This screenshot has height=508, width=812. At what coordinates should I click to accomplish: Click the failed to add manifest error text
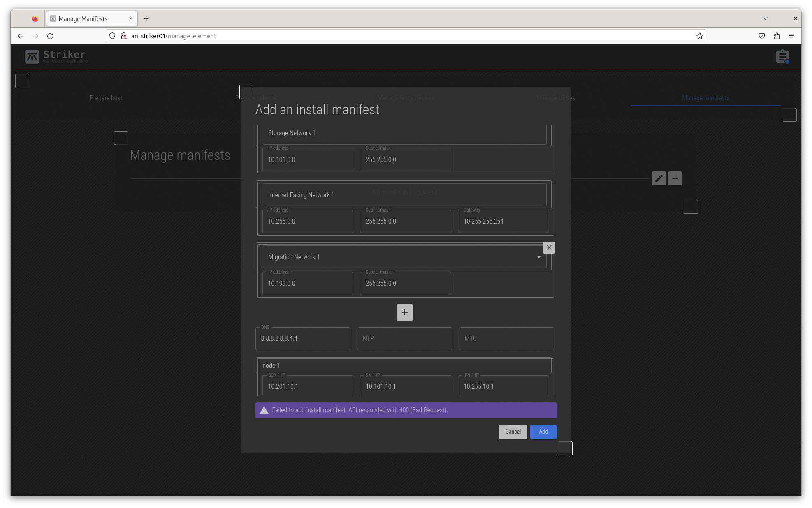[360, 410]
